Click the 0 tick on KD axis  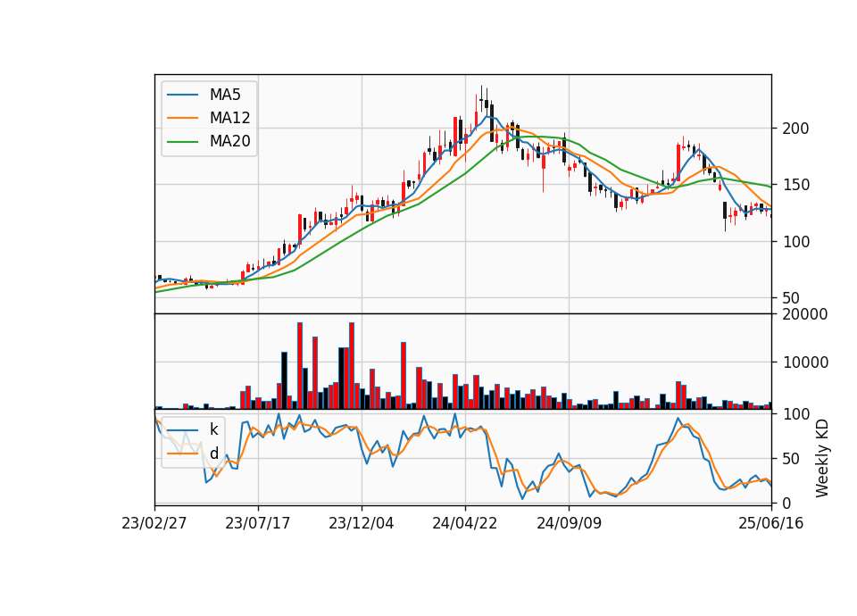[787, 504]
